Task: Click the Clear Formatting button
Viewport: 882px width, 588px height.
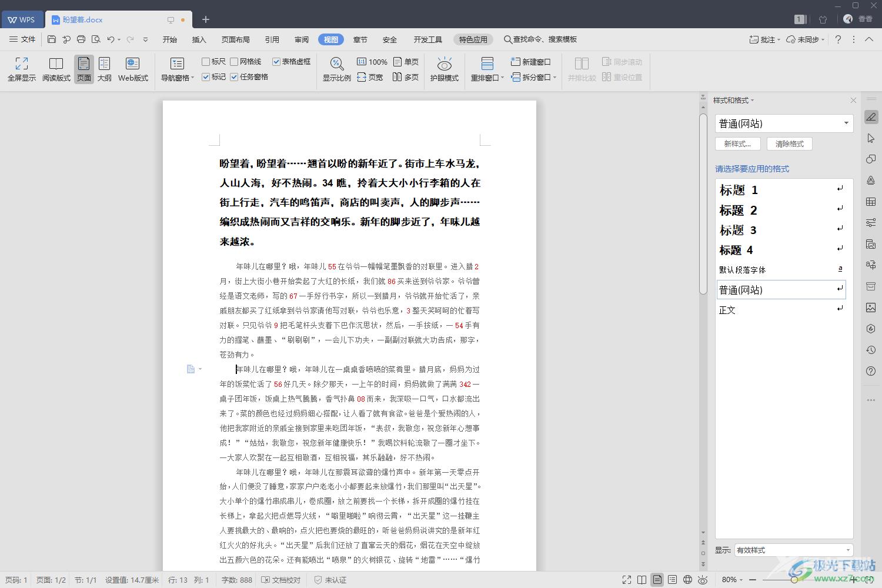Action: coord(789,143)
